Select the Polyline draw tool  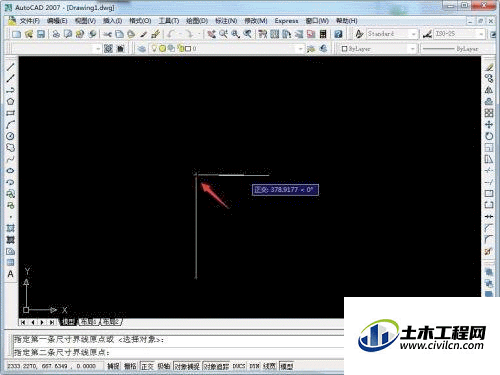coord(10,90)
